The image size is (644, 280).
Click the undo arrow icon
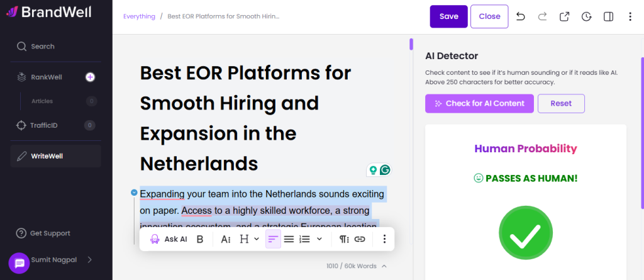click(520, 16)
